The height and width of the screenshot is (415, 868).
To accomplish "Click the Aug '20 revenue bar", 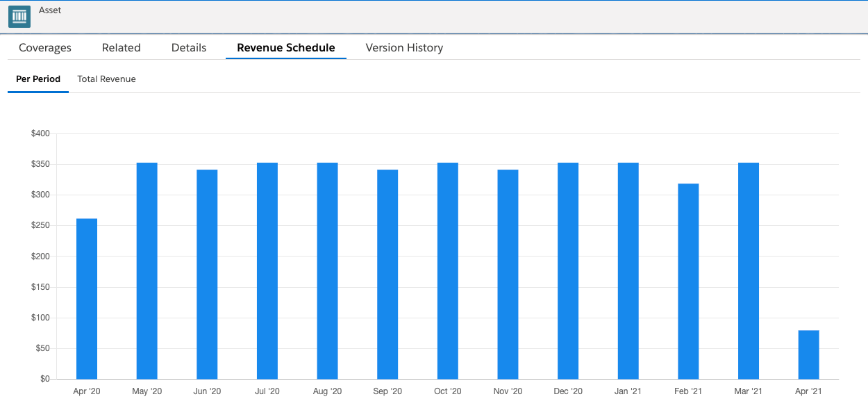I will [x=328, y=271].
